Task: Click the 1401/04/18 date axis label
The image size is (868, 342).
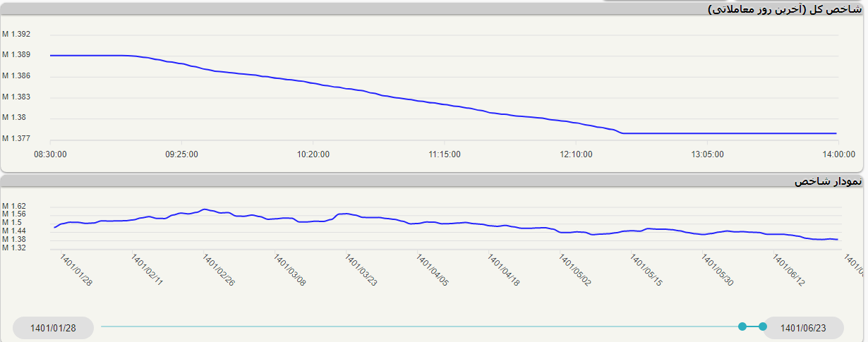Action: [504, 271]
